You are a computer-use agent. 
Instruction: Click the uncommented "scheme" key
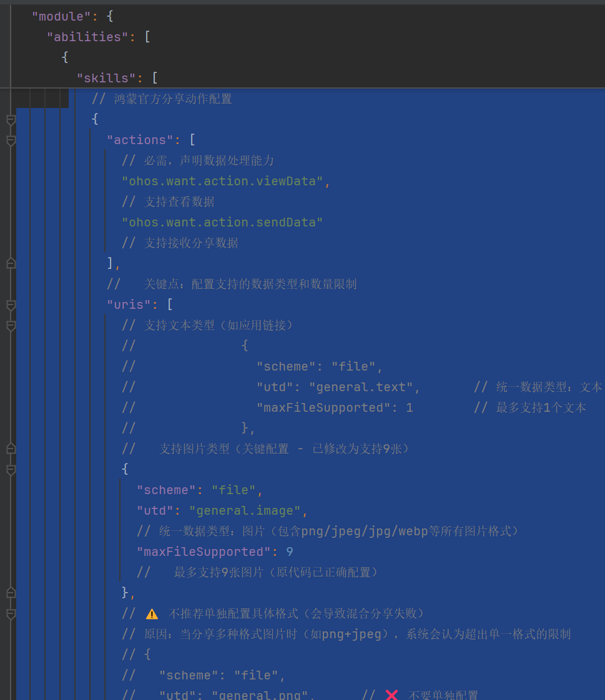click(166, 490)
